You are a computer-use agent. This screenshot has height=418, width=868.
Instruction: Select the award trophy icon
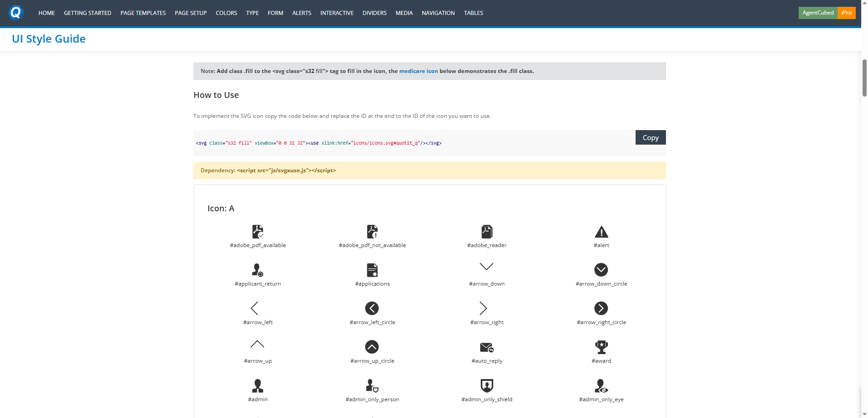[x=601, y=347]
